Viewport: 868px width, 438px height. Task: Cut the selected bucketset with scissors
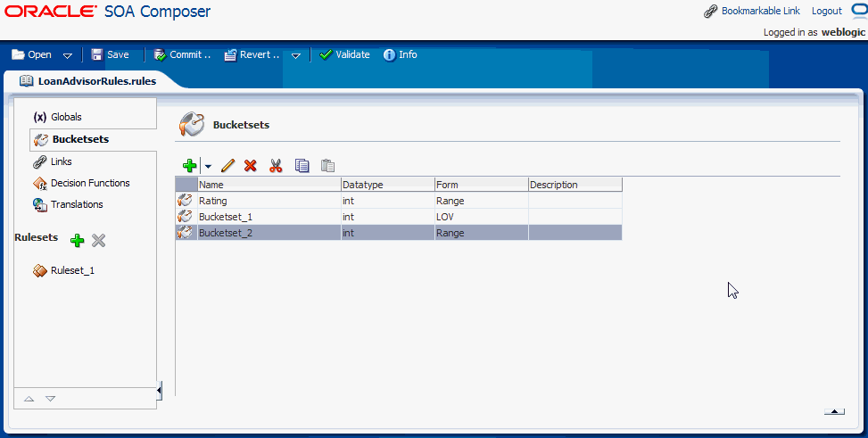[x=276, y=166]
